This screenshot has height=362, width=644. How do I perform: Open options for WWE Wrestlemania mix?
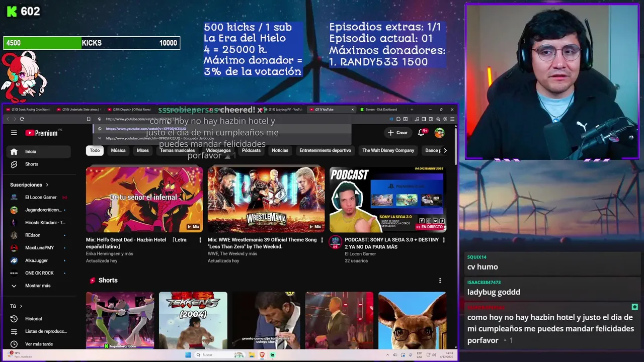point(322,240)
